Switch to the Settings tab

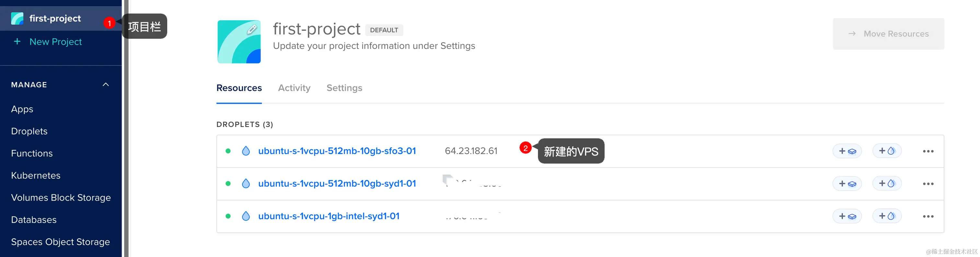click(x=344, y=88)
